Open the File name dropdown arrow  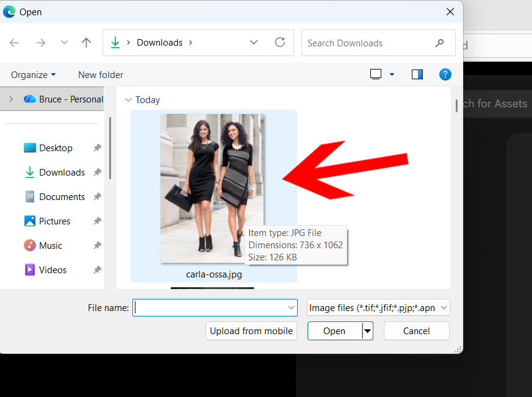click(x=291, y=307)
